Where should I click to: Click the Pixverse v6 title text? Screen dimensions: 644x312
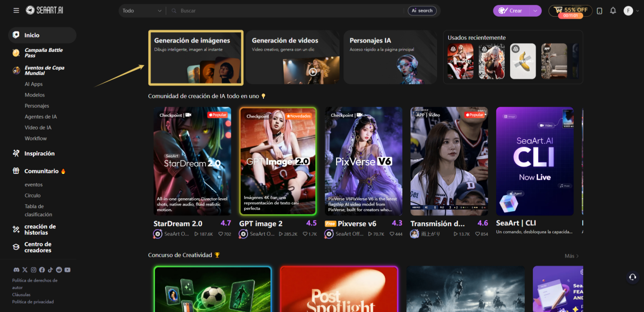tap(357, 224)
